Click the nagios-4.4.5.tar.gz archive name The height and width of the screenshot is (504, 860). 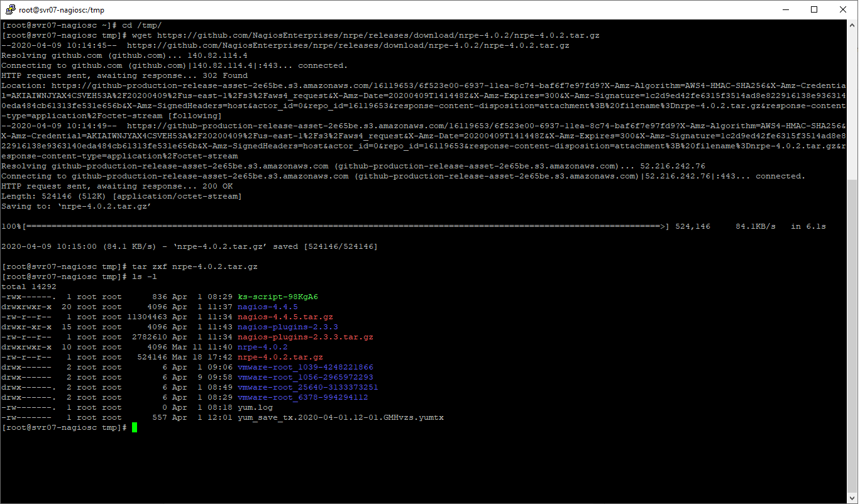[x=284, y=316]
